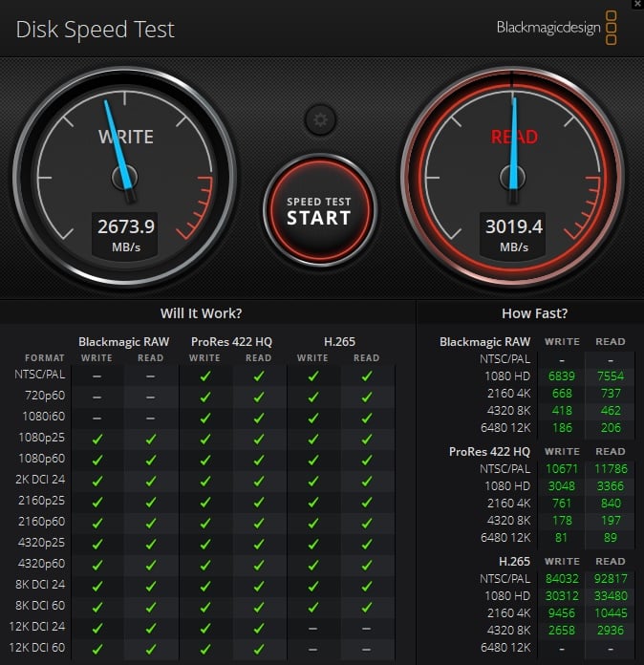Click Blackmagic RAW write dash for 720p60
Screen dimensions: 644x665
pyautogui.click(x=97, y=397)
